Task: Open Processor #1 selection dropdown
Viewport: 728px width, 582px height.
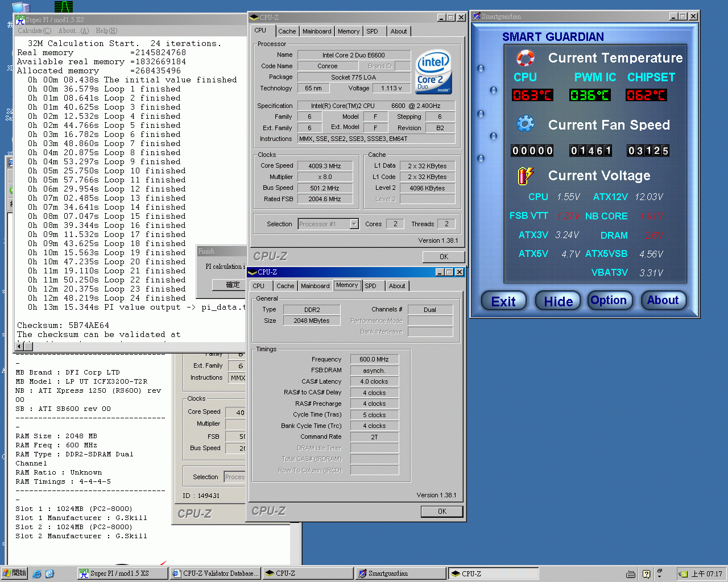Action: click(x=354, y=224)
